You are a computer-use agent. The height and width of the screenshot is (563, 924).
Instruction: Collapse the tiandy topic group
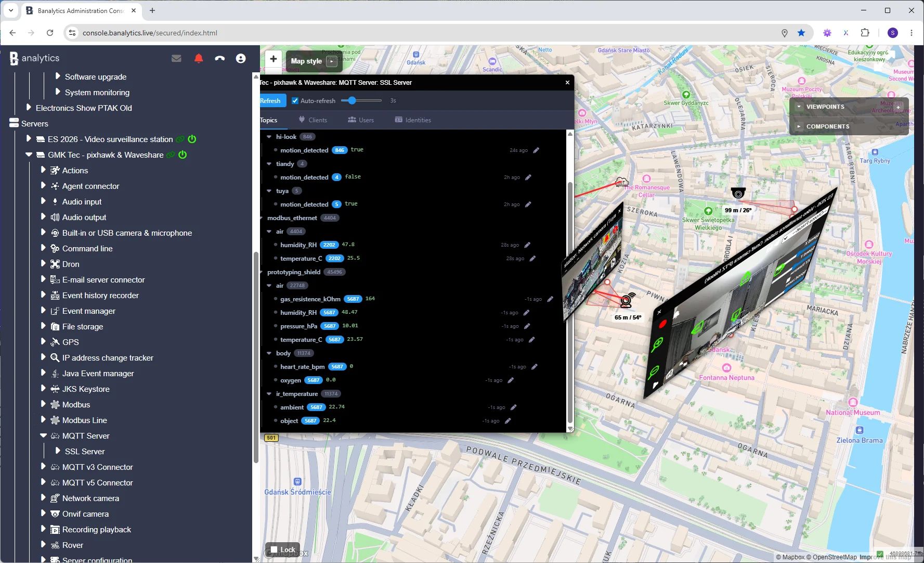[x=269, y=164]
